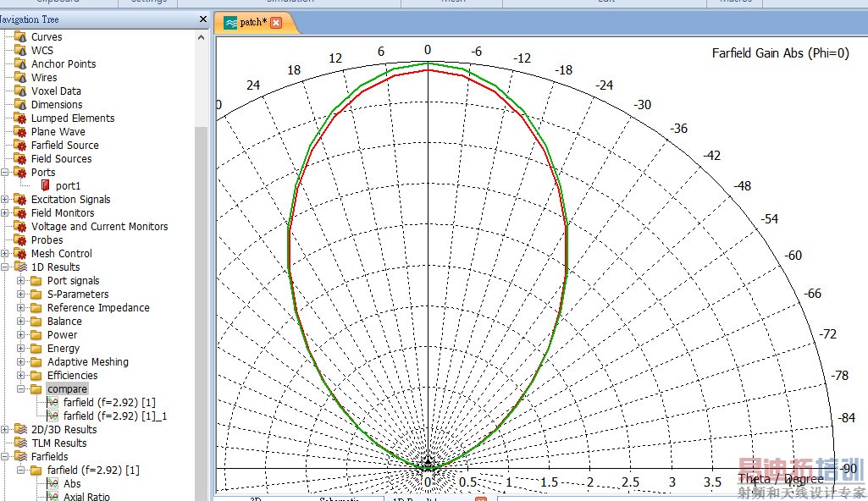Select the Dimensions tree item

(57, 104)
